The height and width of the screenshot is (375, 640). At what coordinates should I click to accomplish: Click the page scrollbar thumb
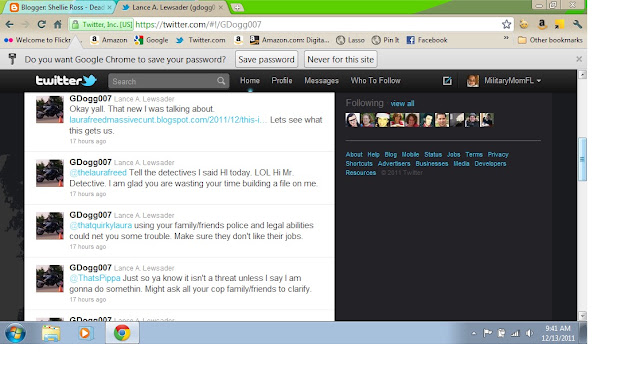click(582, 159)
